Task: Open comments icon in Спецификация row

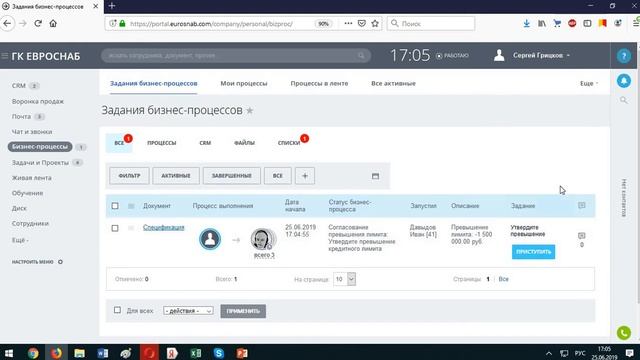Action: click(x=582, y=236)
